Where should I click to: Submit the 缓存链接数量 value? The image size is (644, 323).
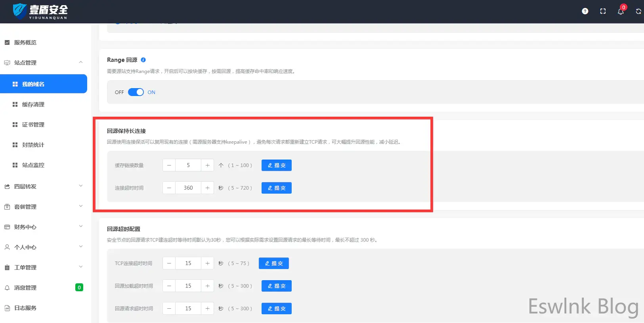[x=276, y=165]
